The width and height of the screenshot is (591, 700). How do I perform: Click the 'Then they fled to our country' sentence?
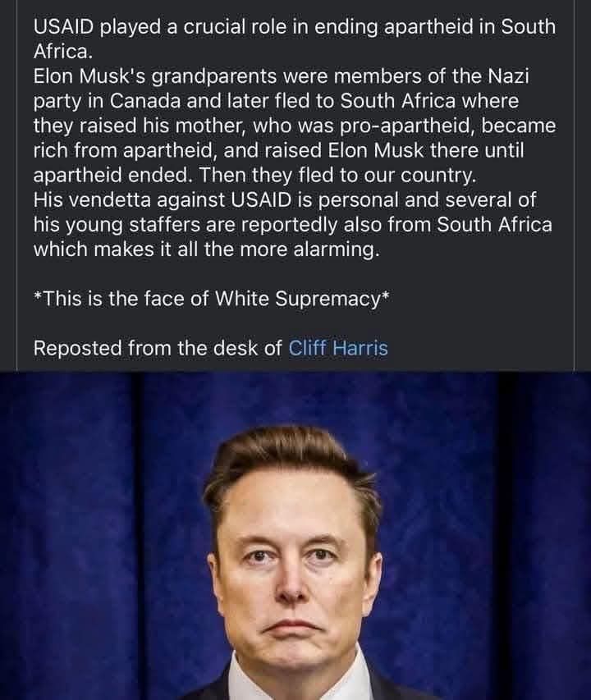coord(337,175)
